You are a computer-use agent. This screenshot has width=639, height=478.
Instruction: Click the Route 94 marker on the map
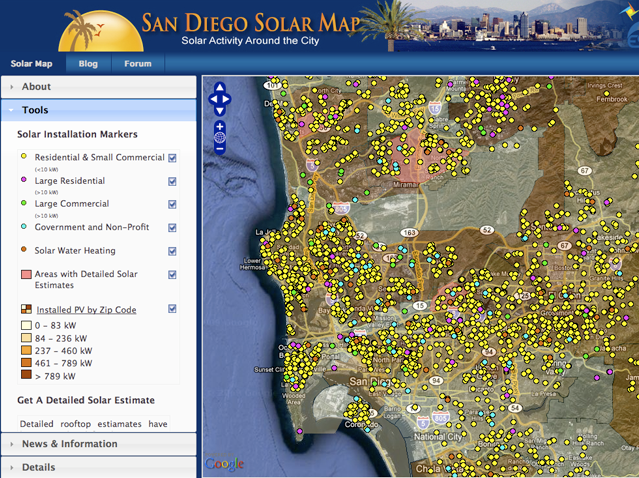pos(436,381)
